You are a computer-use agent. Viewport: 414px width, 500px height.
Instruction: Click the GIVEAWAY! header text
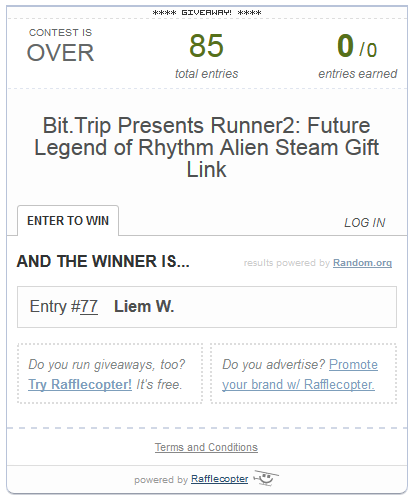[x=207, y=13]
